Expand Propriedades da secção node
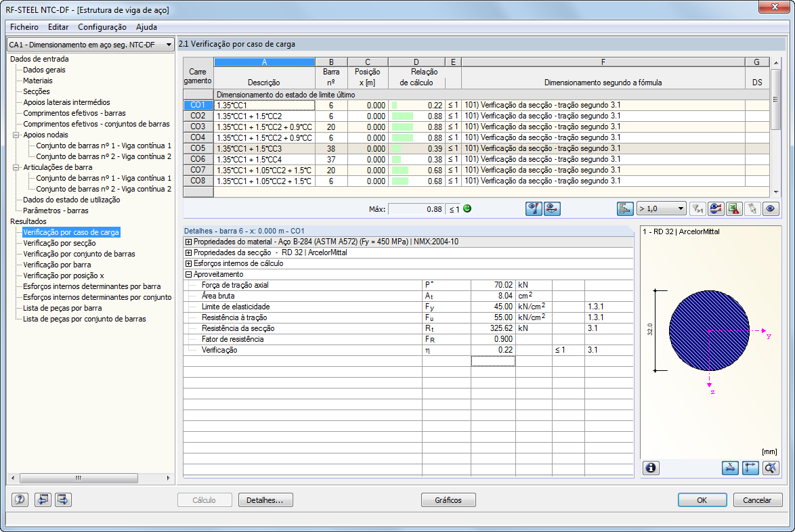The image size is (795, 532). point(189,253)
